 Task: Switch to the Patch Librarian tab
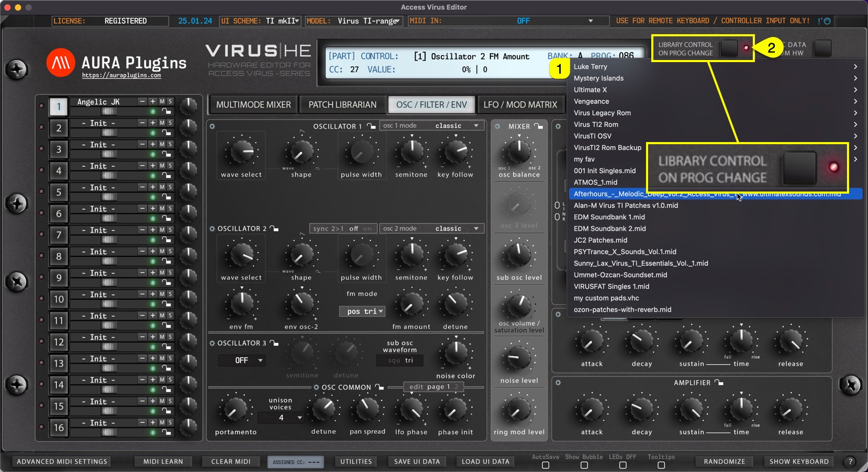[x=342, y=105]
